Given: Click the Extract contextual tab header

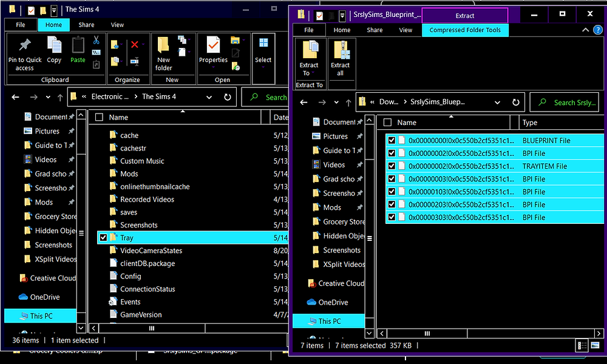Looking at the screenshot, I should point(464,16).
